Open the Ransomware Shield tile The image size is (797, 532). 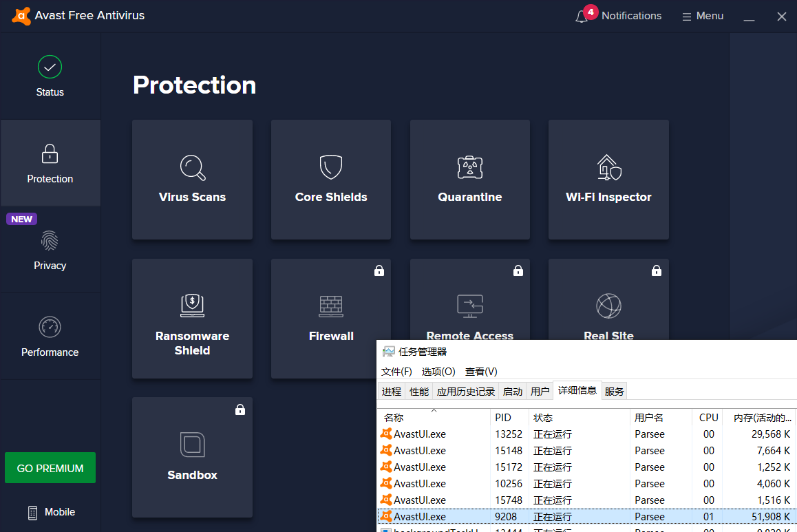click(x=192, y=319)
